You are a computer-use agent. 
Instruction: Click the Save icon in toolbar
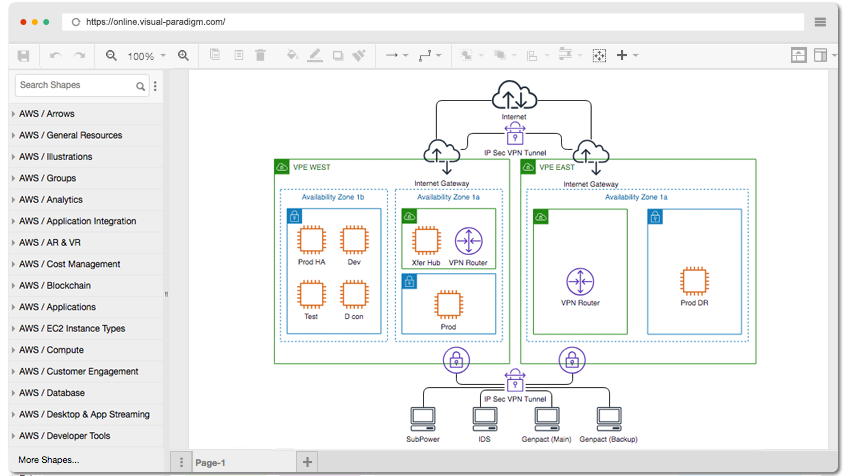pos(23,56)
